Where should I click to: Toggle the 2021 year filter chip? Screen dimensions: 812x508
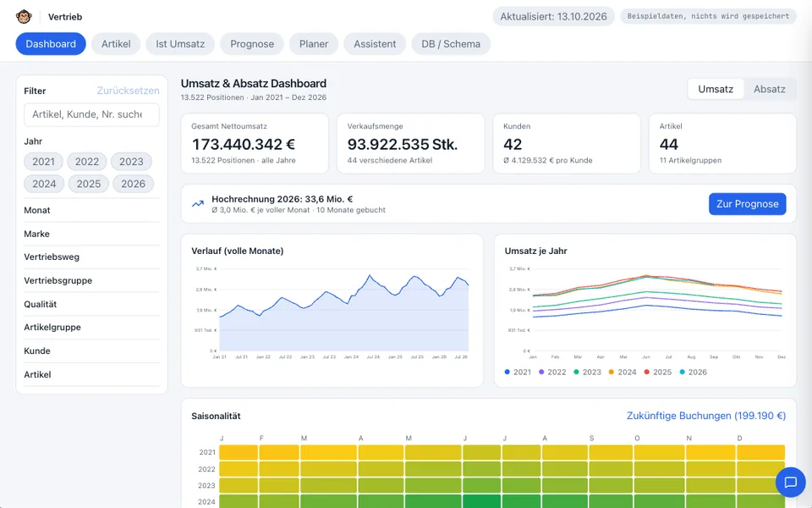pos(43,162)
